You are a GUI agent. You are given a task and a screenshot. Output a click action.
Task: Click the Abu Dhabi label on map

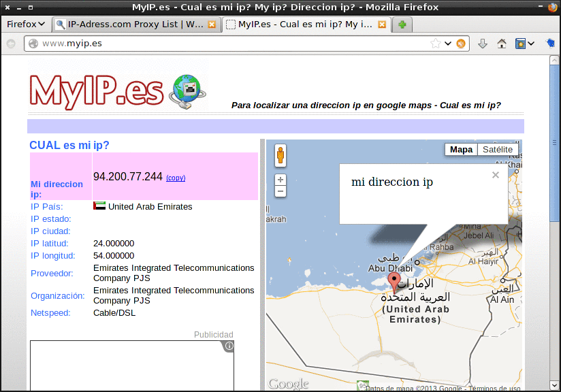click(x=390, y=268)
